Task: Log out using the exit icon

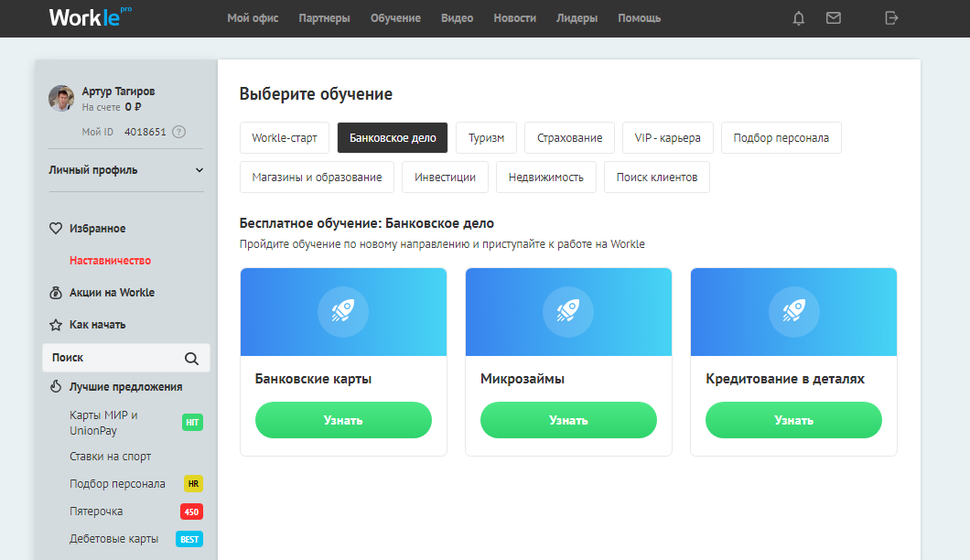Action: click(x=891, y=17)
